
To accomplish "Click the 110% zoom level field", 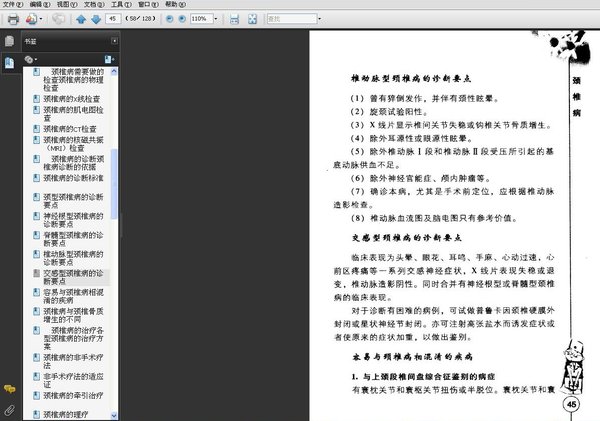I will [201, 18].
